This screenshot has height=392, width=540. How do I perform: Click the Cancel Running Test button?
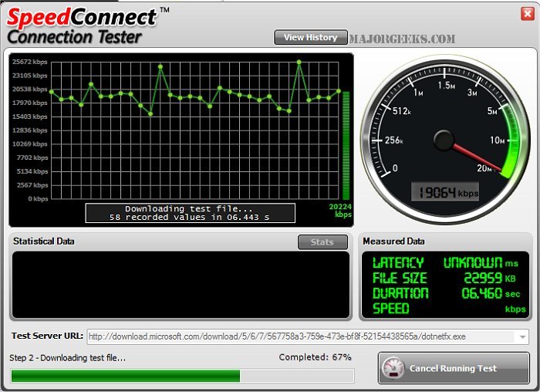click(x=454, y=368)
